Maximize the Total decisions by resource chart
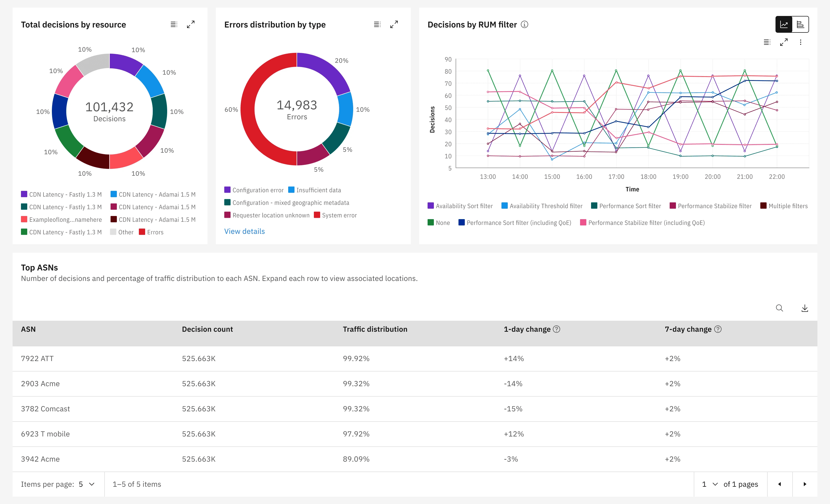The width and height of the screenshot is (830, 504). pos(191,25)
